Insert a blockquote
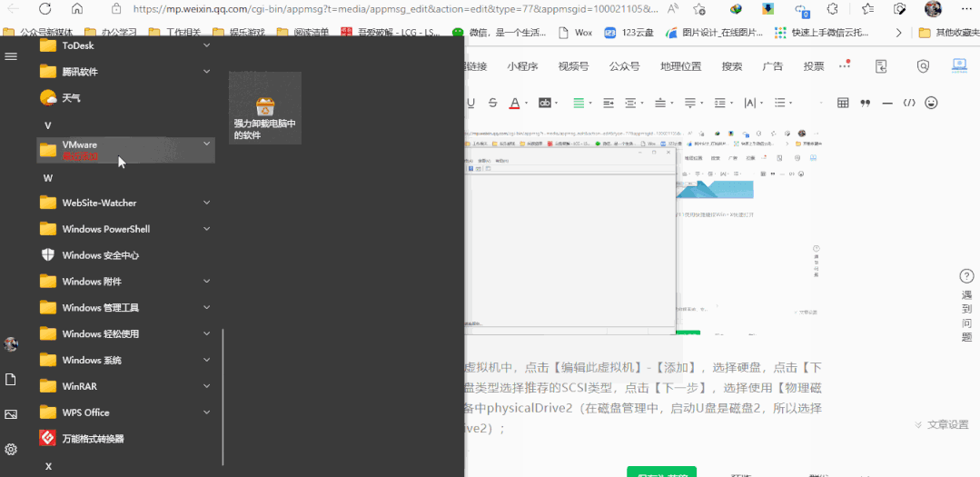 866,103
